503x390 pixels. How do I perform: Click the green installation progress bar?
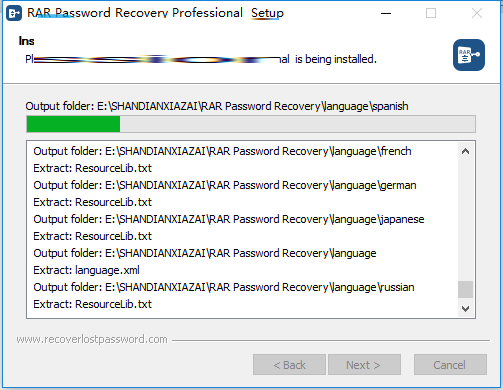pyautogui.click(x=251, y=124)
